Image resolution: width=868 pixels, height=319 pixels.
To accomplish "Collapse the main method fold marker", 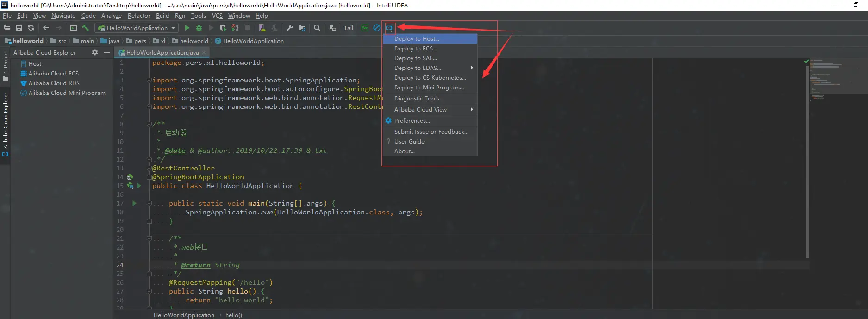I will coord(149,203).
